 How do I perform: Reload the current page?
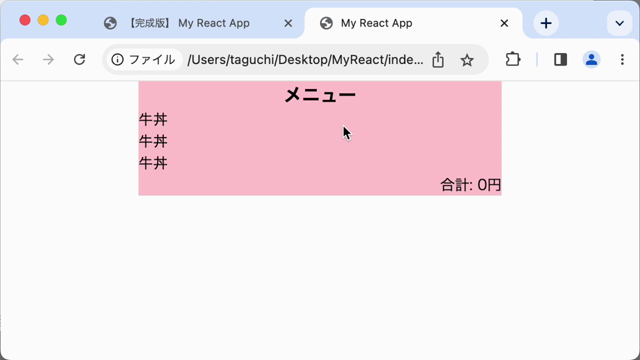pyautogui.click(x=79, y=60)
